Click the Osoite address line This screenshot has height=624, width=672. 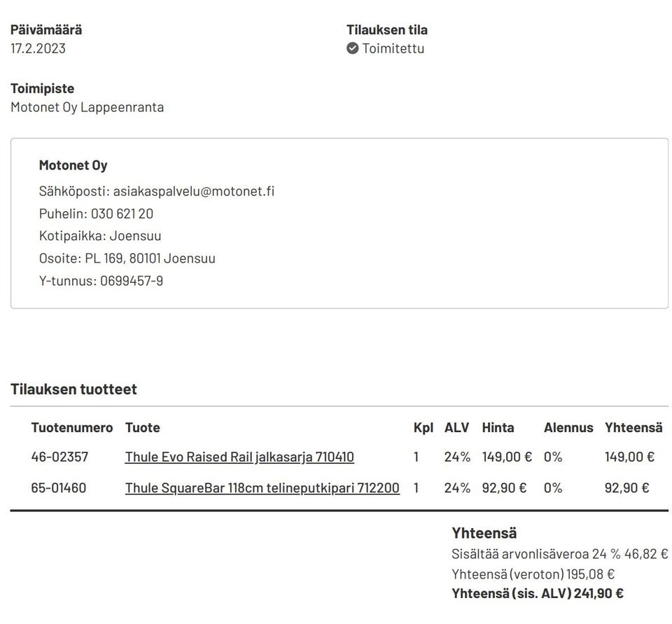[x=127, y=258]
